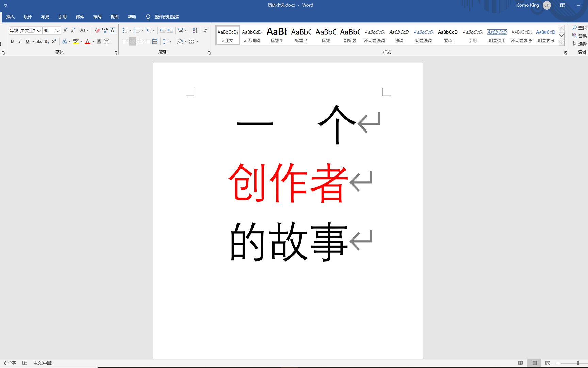Shrink font size with the smaller A icon
The height and width of the screenshot is (368, 588).
73,30
